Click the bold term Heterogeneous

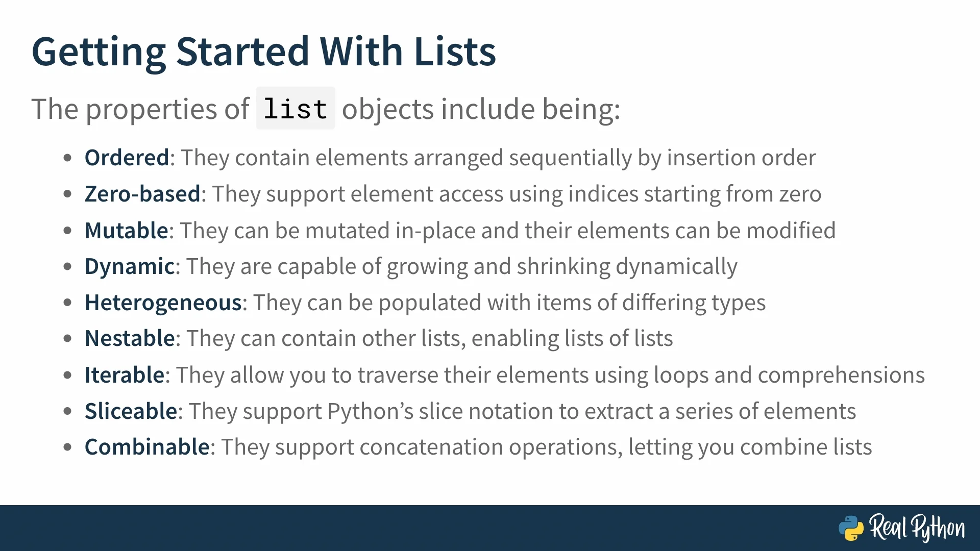pos(163,303)
